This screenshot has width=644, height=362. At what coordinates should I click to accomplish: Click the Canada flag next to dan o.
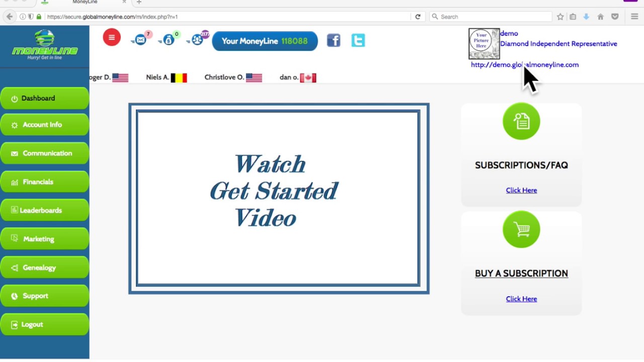point(308,78)
